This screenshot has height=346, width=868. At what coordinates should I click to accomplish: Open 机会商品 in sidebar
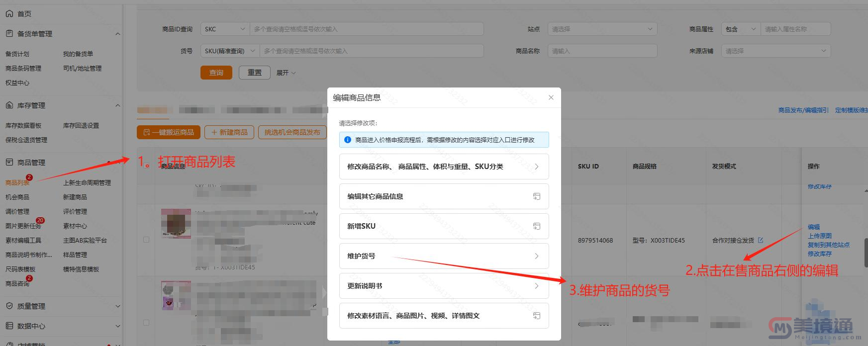(17, 197)
